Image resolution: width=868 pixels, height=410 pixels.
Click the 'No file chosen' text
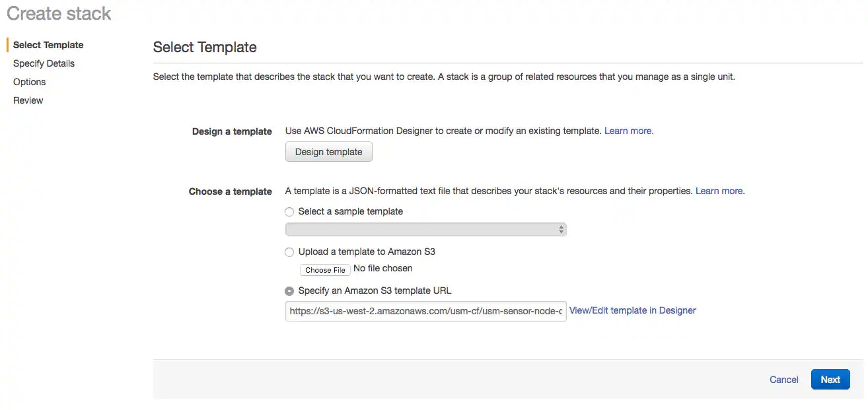coord(383,269)
